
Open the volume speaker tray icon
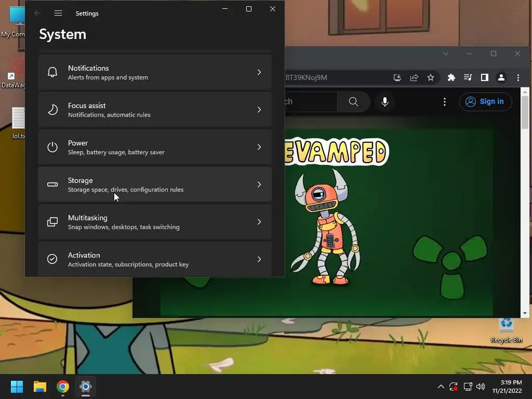coord(481,387)
